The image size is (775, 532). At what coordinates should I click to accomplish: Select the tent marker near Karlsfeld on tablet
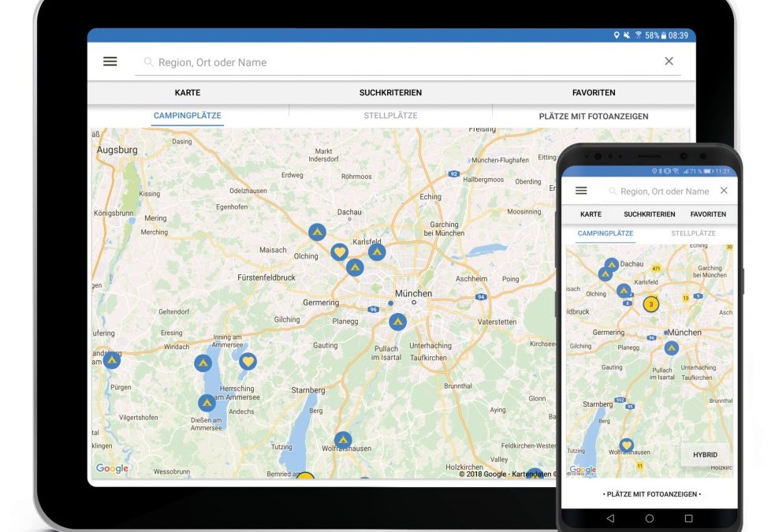(377, 251)
